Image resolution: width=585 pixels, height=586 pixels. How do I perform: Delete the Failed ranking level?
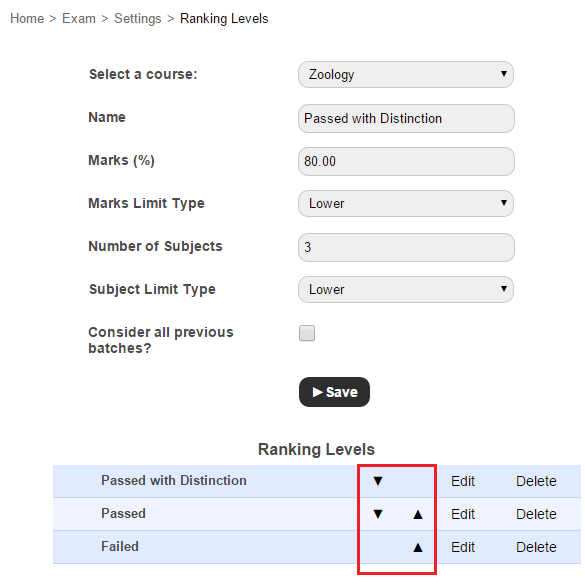[536, 547]
